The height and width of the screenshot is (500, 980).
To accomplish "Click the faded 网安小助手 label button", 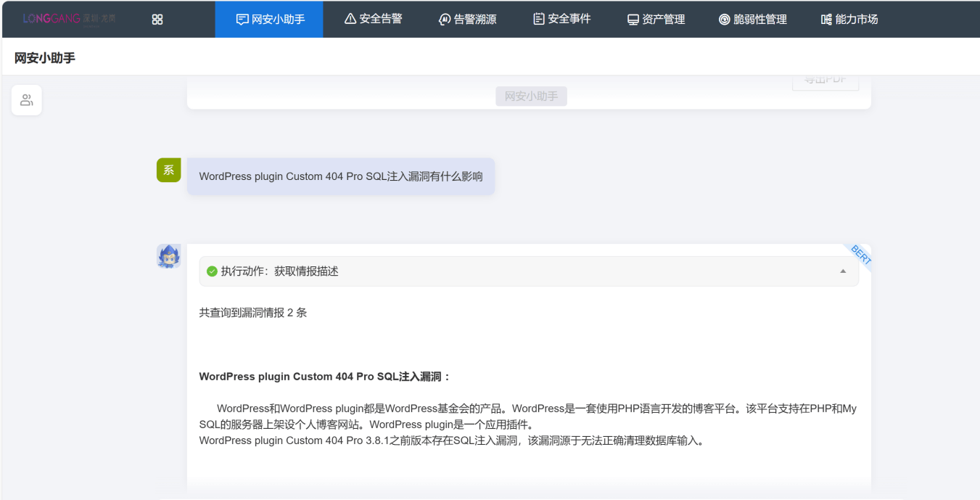I will [532, 96].
